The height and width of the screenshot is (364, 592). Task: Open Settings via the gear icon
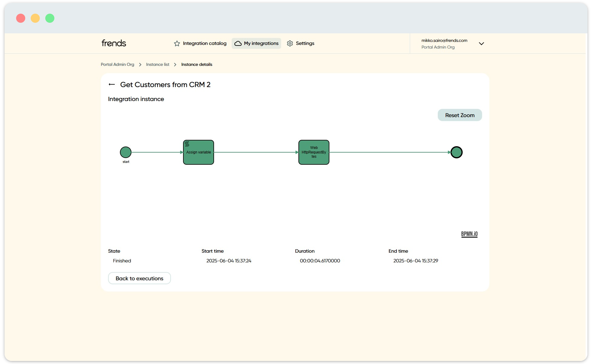[290, 43]
